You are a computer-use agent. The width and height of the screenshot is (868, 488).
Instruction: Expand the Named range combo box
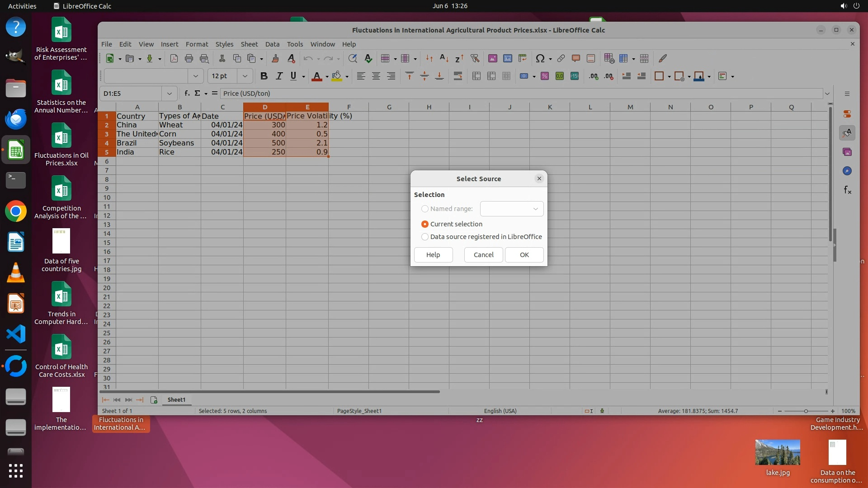(x=535, y=209)
